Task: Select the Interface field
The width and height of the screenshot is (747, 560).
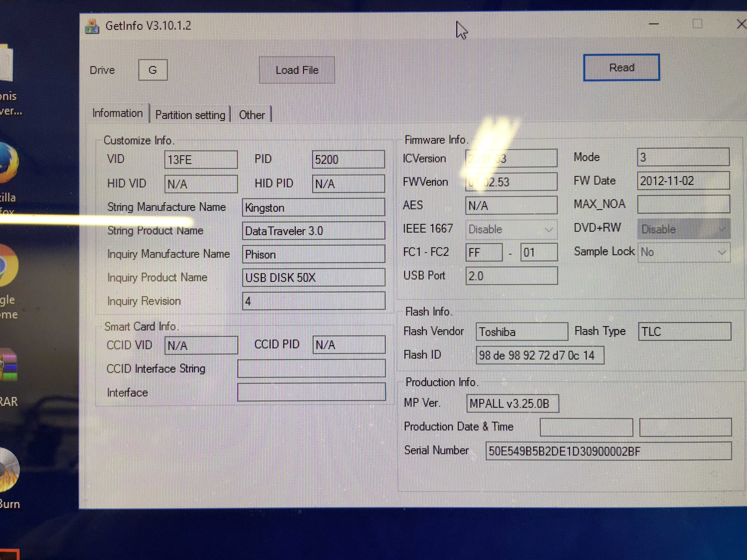Action: pyautogui.click(x=311, y=392)
